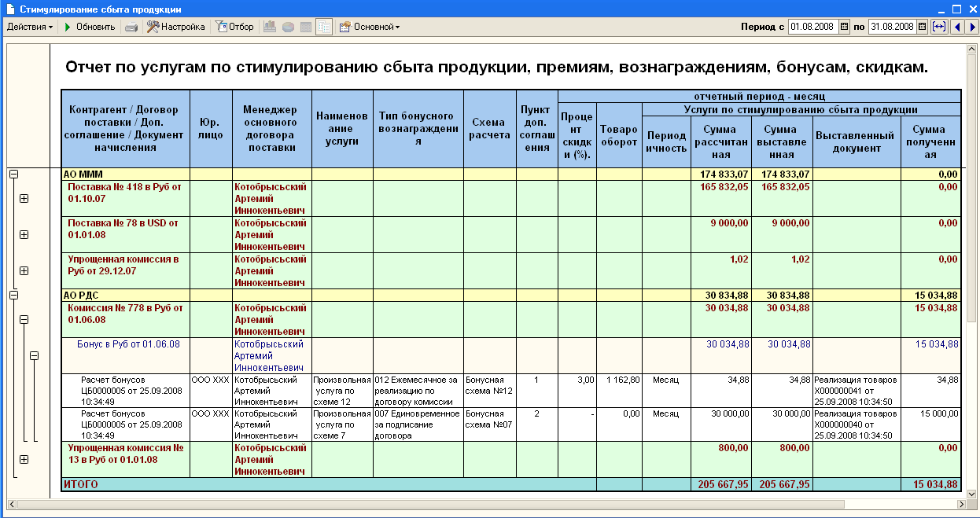This screenshot has width=980, height=518.
Task: Click Упрощенная комиссия № 13 cell
Action: click(125, 460)
